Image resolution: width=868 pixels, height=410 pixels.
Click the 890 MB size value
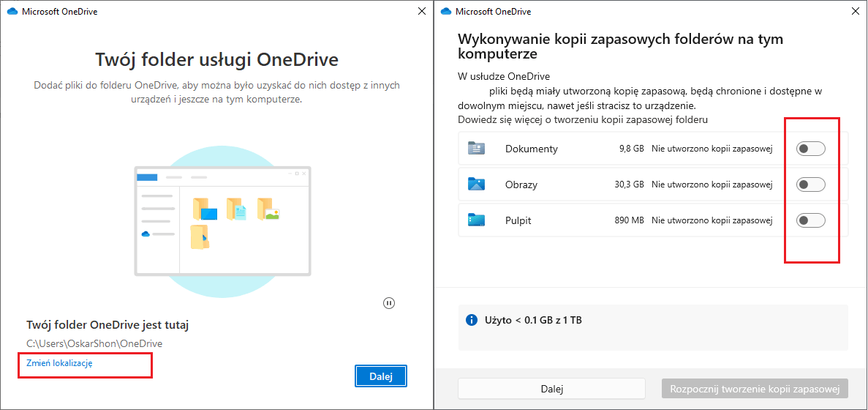click(x=630, y=220)
